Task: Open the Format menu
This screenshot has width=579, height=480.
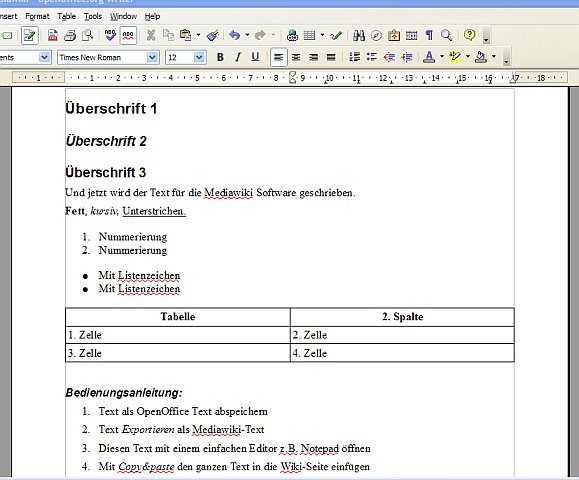Action: [37, 16]
